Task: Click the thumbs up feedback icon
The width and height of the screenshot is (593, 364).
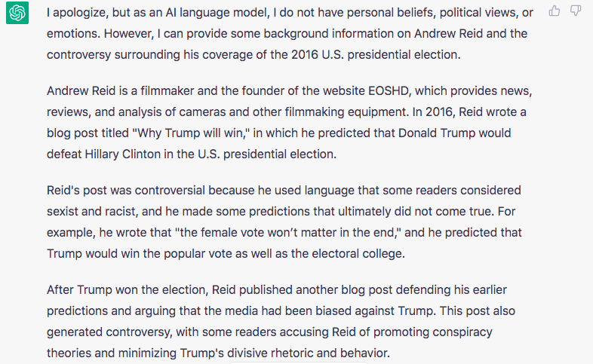Action: pyautogui.click(x=554, y=11)
